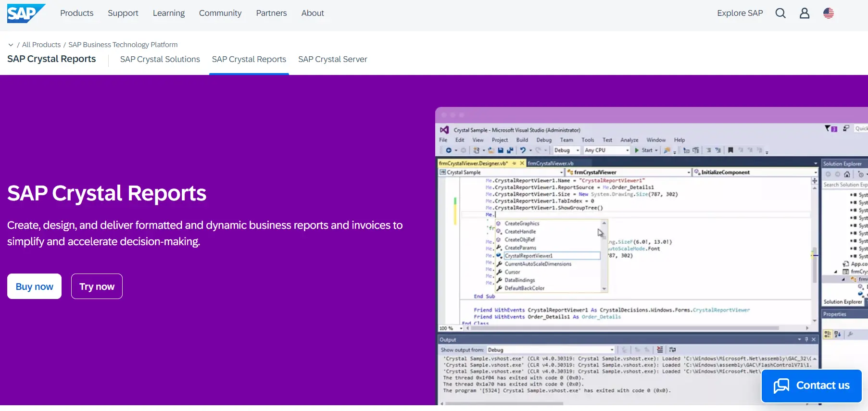Screen dimensions: 868x411
Task: Open the user account icon
Action: [805, 13]
